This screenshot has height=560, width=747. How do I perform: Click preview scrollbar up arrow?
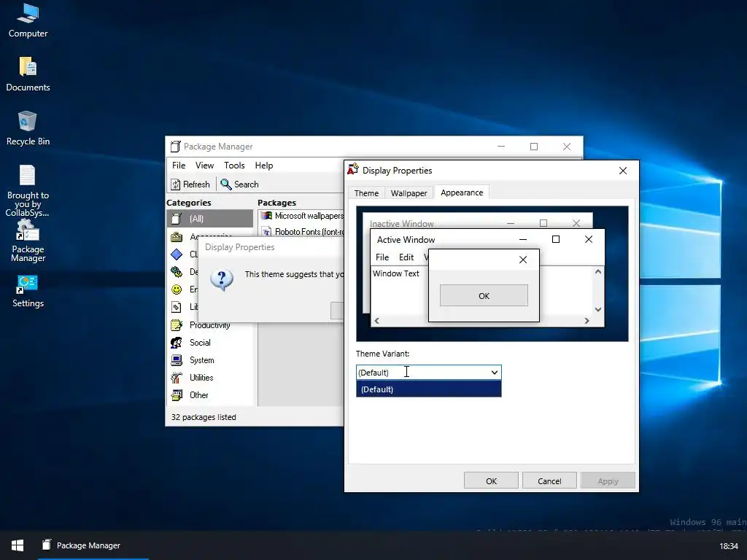[x=598, y=271]
